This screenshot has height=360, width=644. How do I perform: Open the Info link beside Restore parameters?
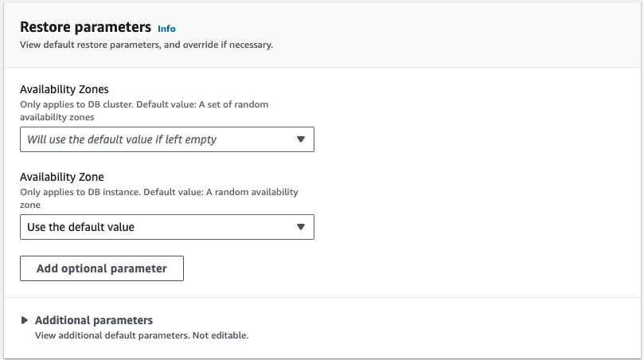coord(166,29)
